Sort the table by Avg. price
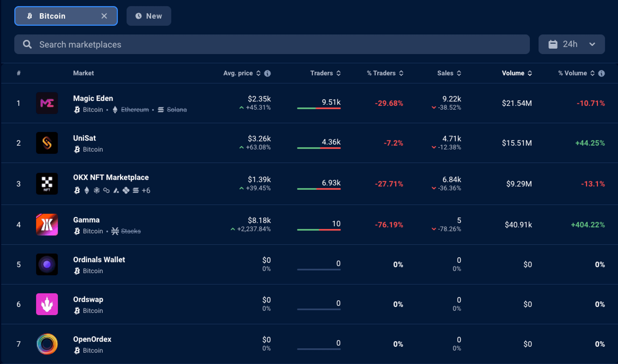 (242, 73)
